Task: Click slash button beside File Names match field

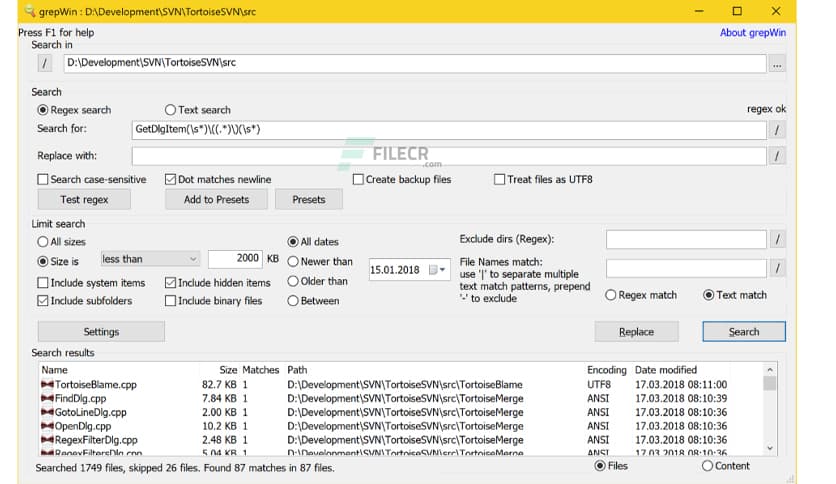Action: point(777,267)
